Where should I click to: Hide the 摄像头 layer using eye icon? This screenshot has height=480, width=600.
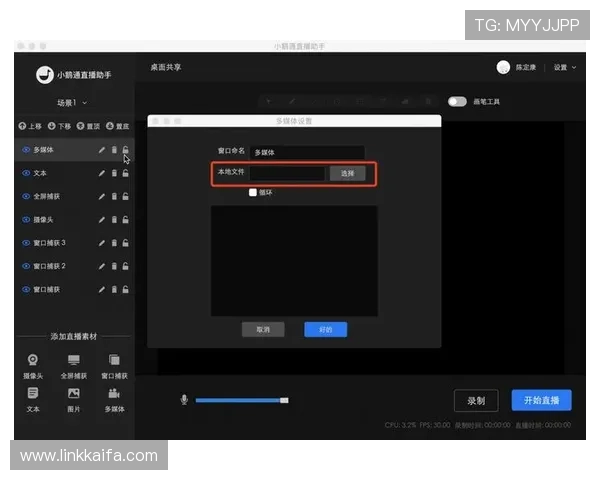pos(26,219)
